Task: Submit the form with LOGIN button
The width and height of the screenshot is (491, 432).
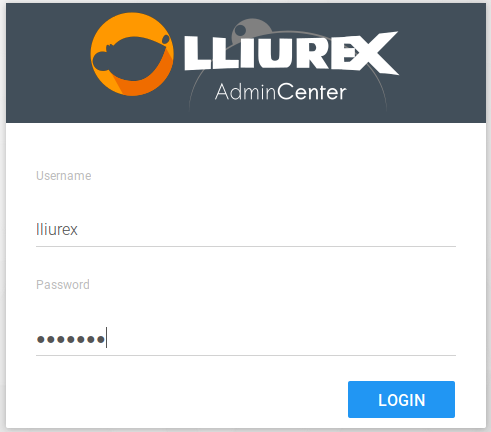Action: 401,399
